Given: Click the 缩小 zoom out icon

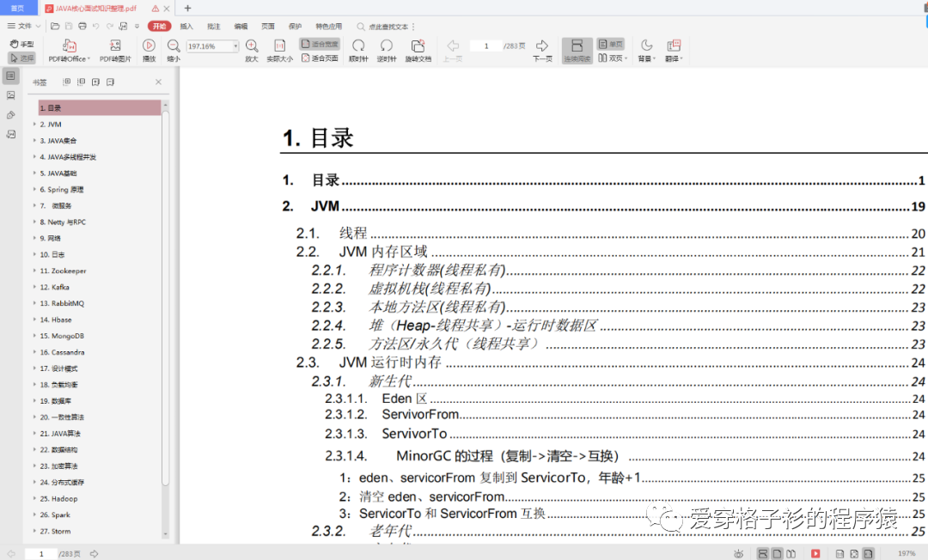Looking at the screenshot, I should pos(174,51).
